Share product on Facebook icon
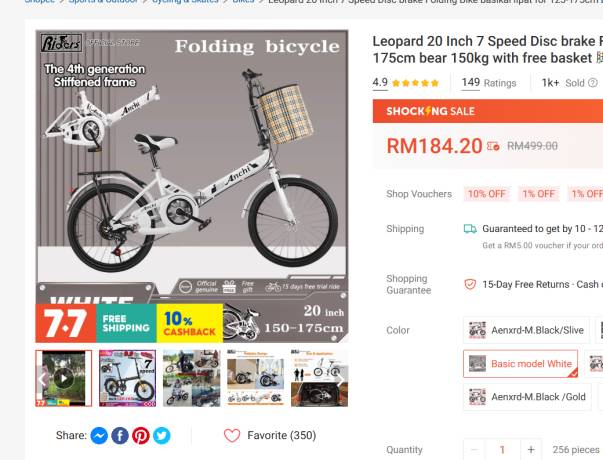 (x=120, y=436)
